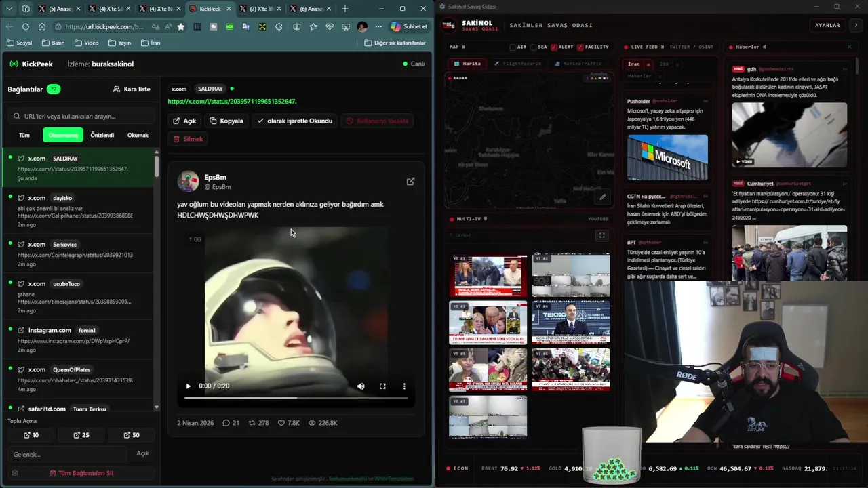This screenshot has width=868, height=488.
Task: Open the Yayın bookmarks folder
Action: pyautogui.click(x=119, y=43)
